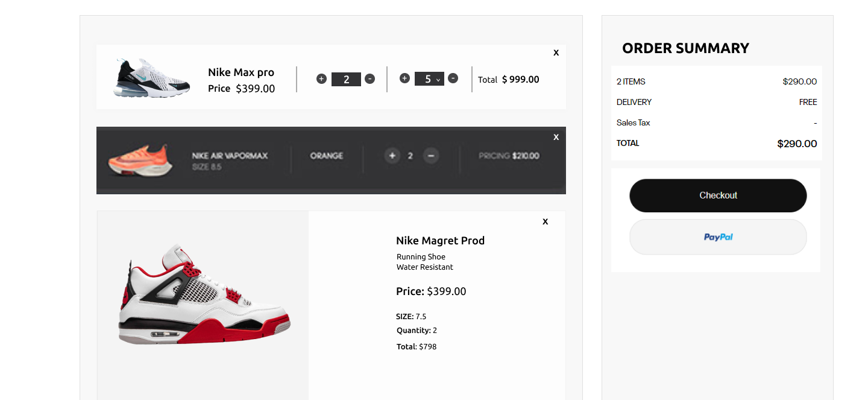Click the quantity input showing 2
The width and height of the screenshot is (868, 400).
tap(346, 78)
